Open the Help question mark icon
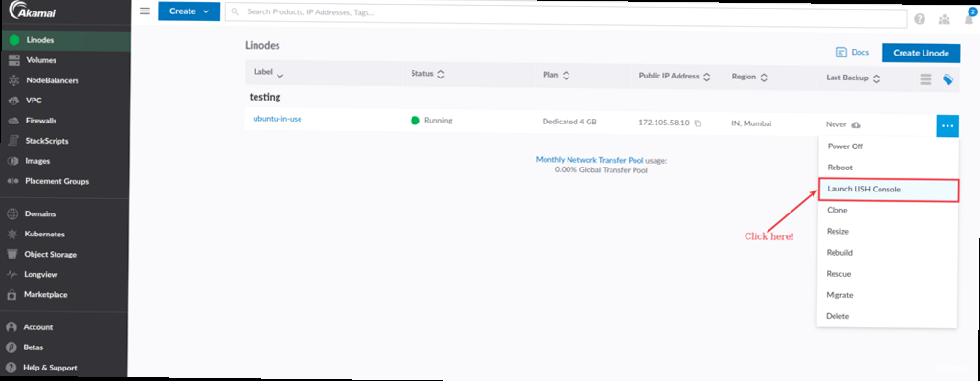The width and height of the screenshot is (980, 381). 920,19
